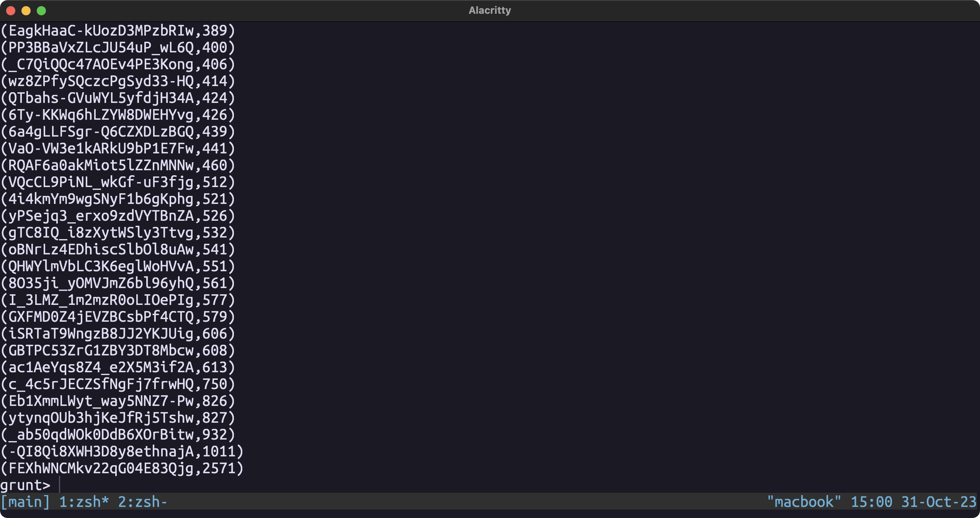Viewport: 980px width, 518px height.
Task: Click the line ending with 2571
Action: tap(122, 468)
